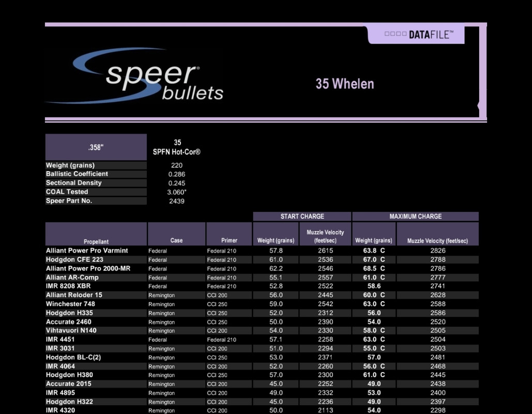
Task: Click IMR 4451 propellant name
Action: [60, 339]
